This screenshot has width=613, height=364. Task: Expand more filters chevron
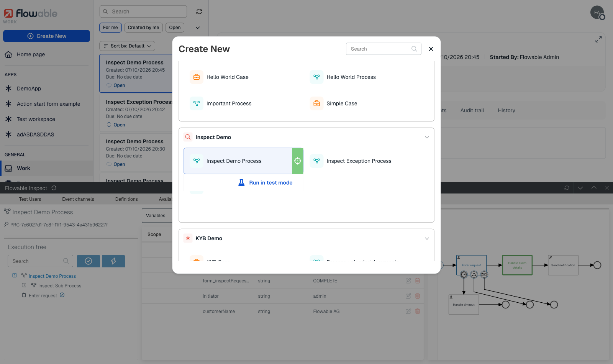(x=198, y=28)
